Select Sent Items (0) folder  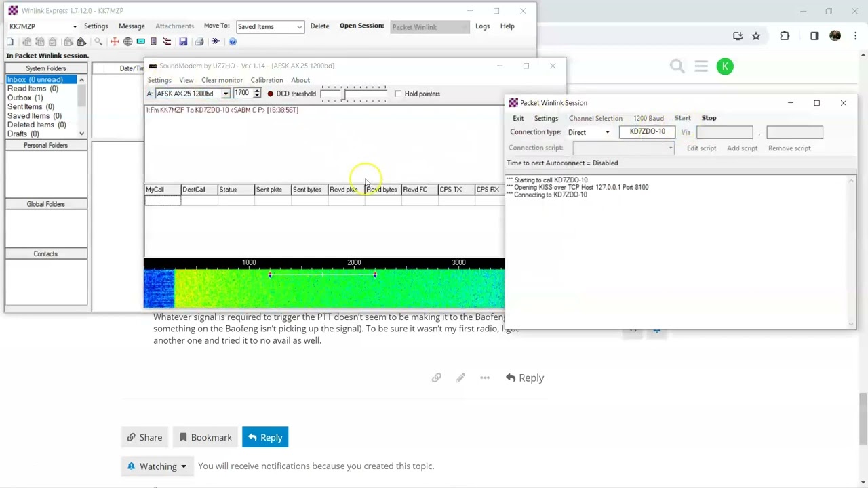(x=31, y=106)
